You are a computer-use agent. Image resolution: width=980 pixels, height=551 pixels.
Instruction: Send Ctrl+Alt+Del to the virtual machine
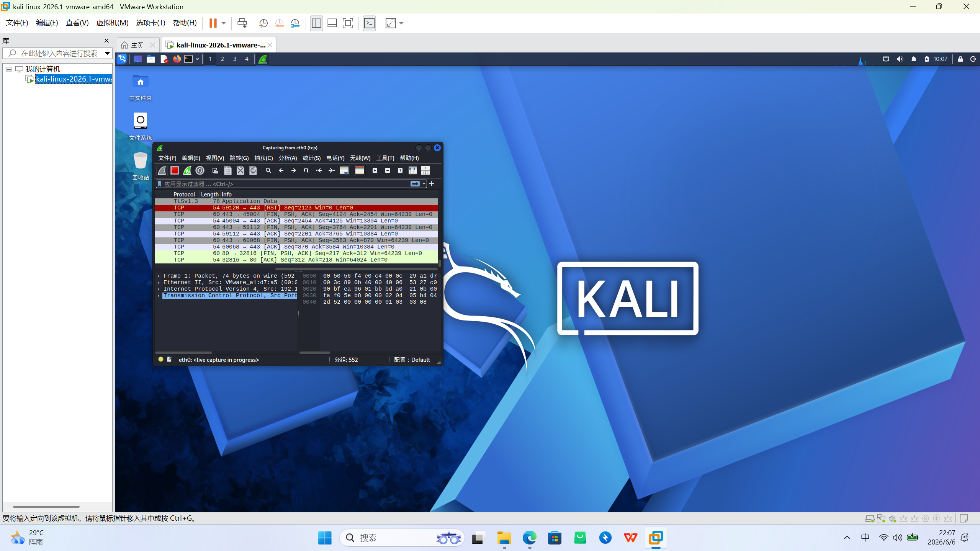point(242,23)
